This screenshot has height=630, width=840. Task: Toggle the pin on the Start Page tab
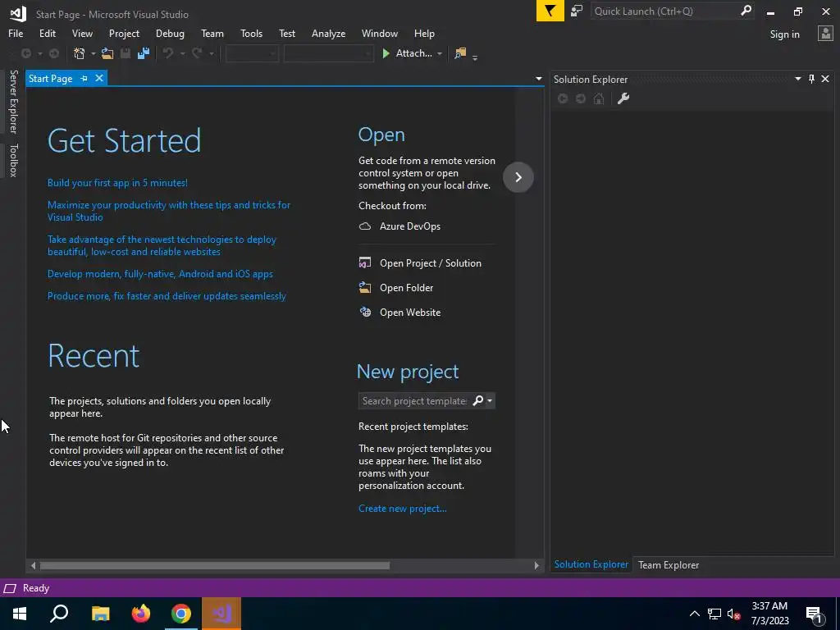[84, 78]
